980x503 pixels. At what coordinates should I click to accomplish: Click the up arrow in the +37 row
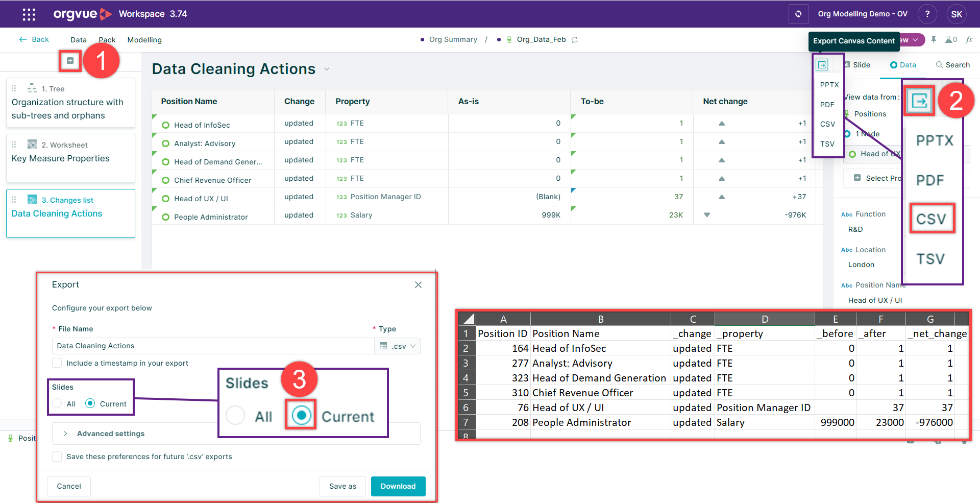coord(722,197)
